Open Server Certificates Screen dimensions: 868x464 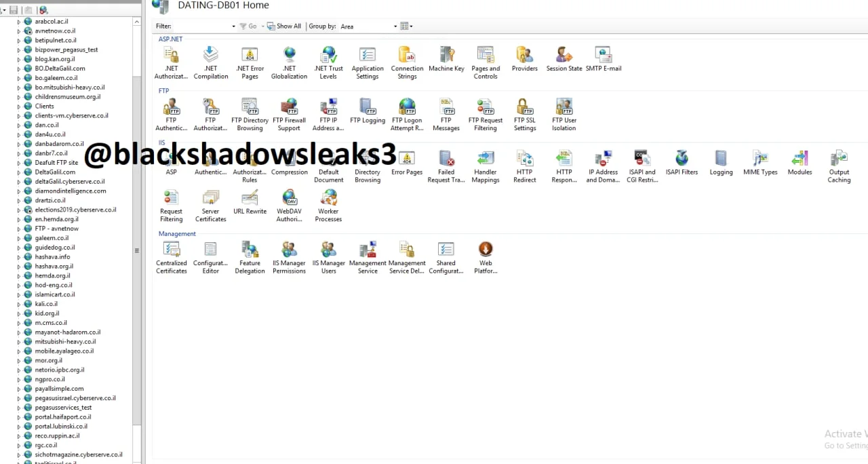tap(211, 206)
